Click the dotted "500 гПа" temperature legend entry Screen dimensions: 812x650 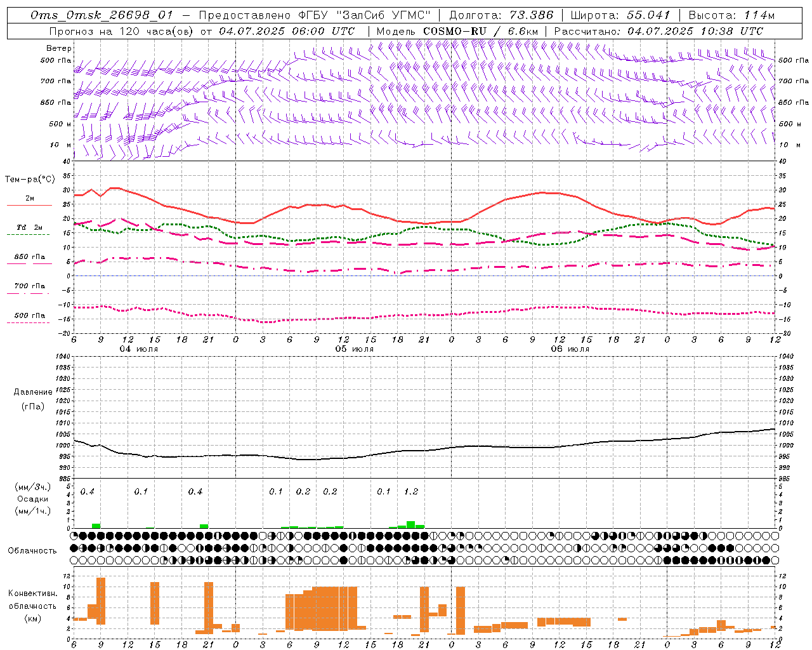[x=30, y=315]
